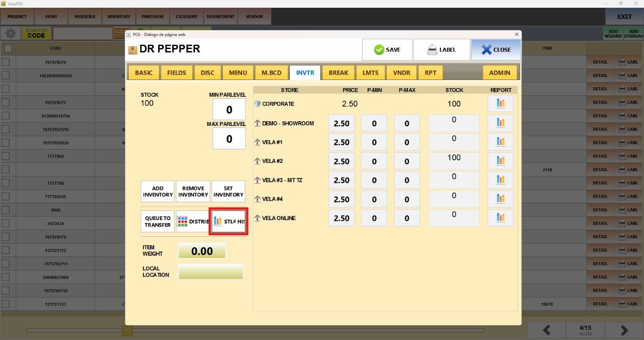Open the PURCHASE menu in top bar

(152, 17)
